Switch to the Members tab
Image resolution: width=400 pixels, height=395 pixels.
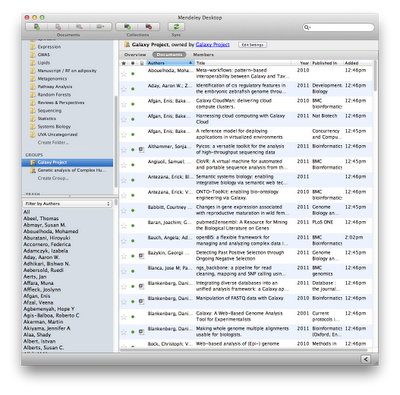tap(203, 55)
